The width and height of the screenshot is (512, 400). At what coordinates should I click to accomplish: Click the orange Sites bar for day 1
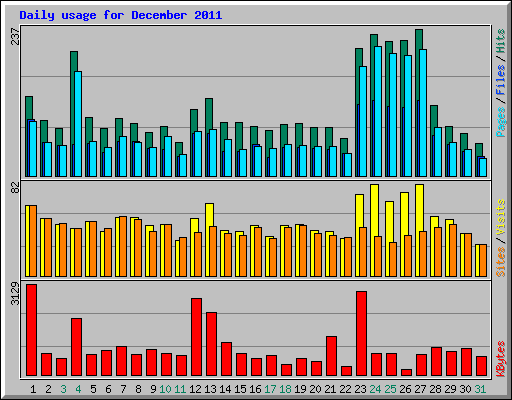(x=33, y=241)
